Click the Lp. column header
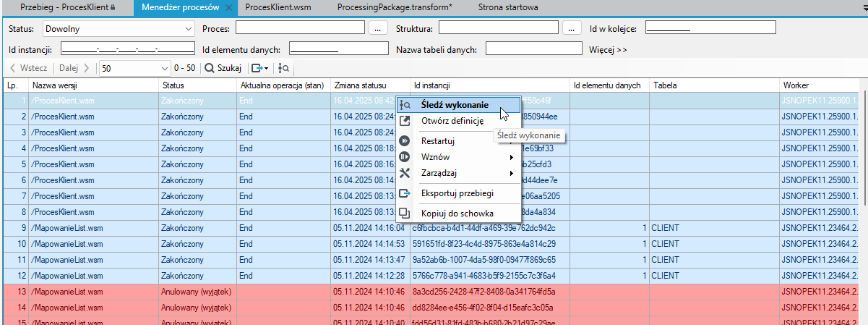This screenshot has width=868, height=325. point(14,85)
